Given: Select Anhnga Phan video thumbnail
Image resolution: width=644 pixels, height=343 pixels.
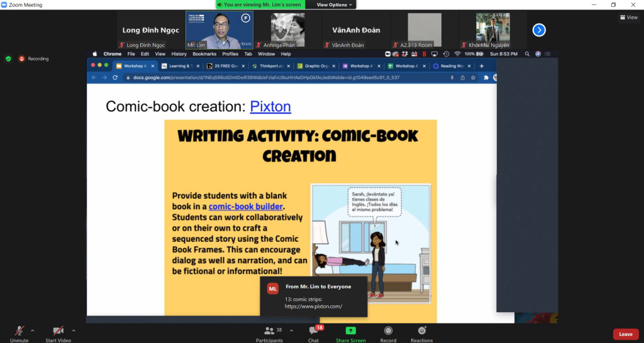Looking at the screenshot, I should (x=287, y=30).
